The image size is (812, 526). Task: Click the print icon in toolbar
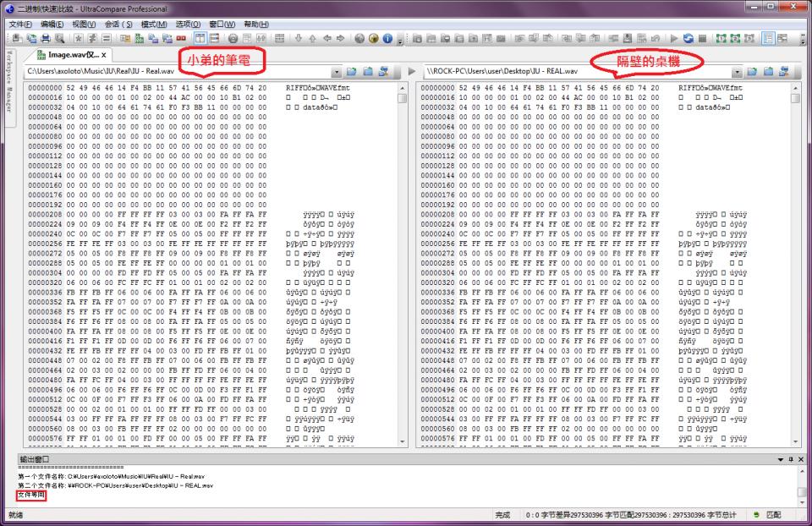point(47,39)
